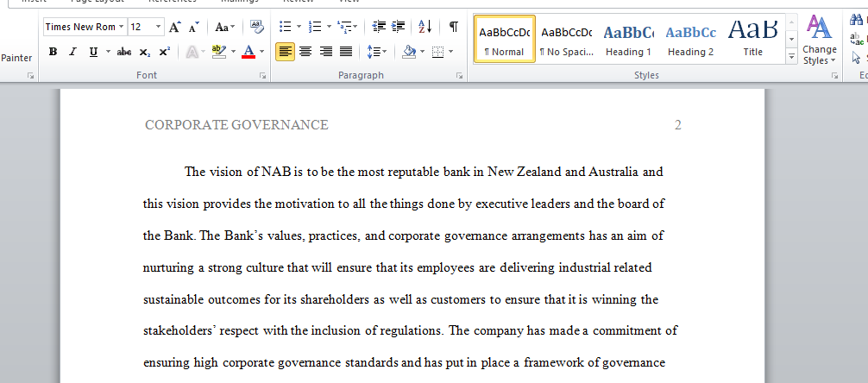Click the Numbering list icon
Image resolution: width=868 pixels, height=383 pixels.
[x=315, y=27]
